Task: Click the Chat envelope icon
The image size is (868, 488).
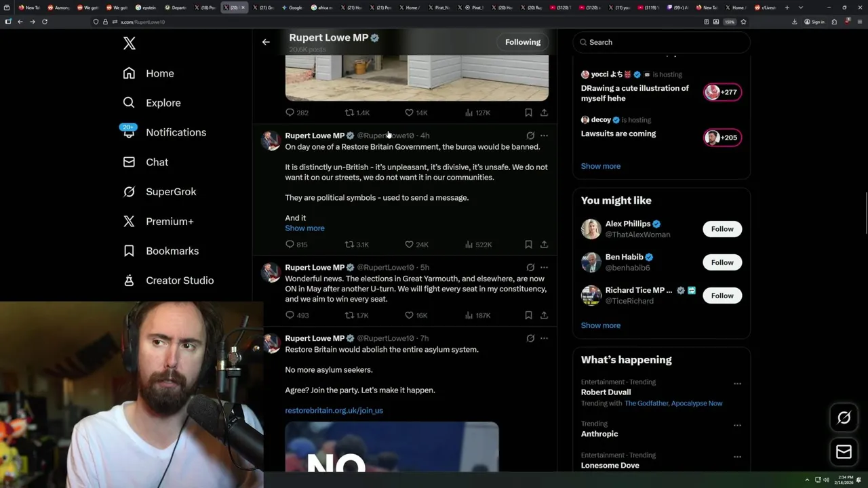Action: [129, 162]
